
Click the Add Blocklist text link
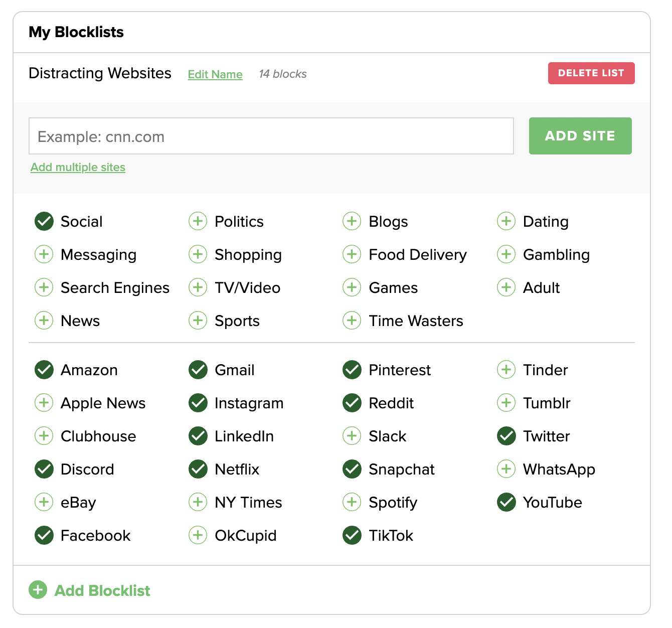tap(102, 590)
